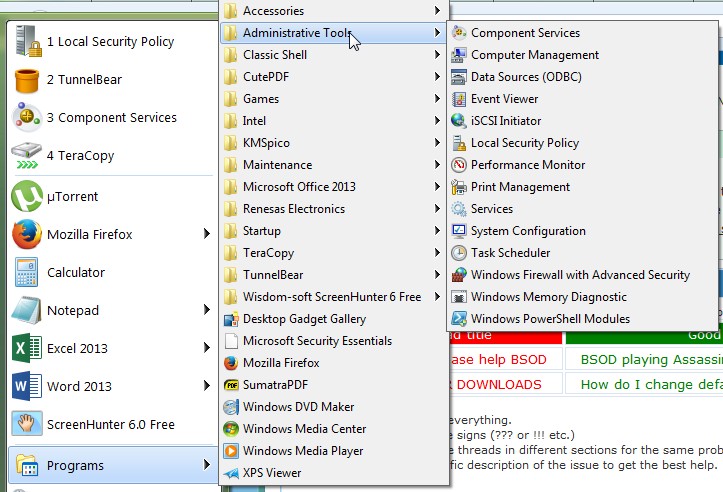Launch Performance Monitor icon
This screenshot has height=492, width=723.
point(459,165)
